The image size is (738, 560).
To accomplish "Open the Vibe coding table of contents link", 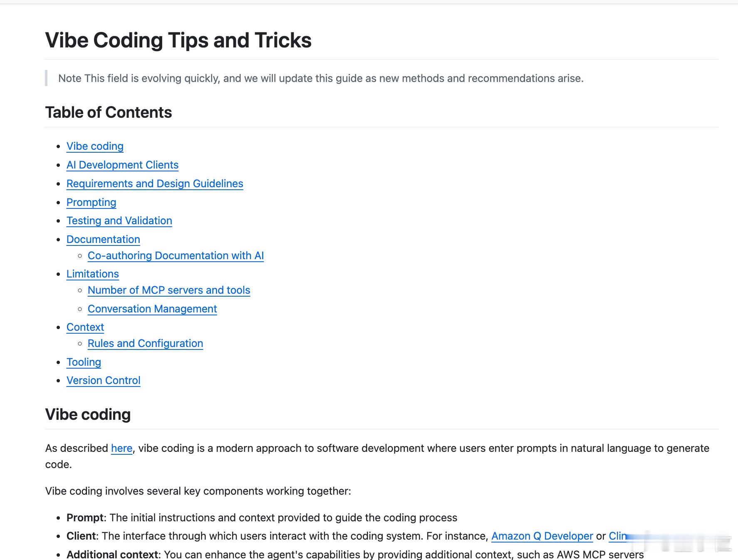I will 95,146.
